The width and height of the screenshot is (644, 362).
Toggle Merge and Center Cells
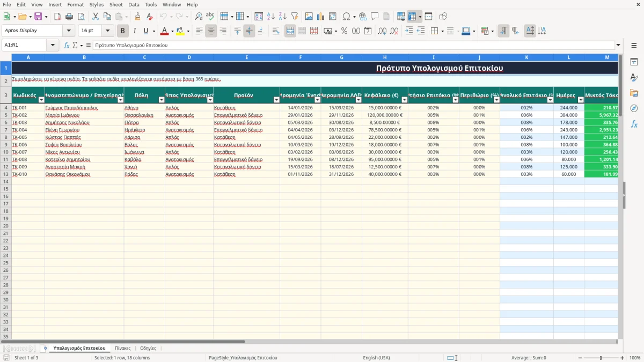point(290,31)
